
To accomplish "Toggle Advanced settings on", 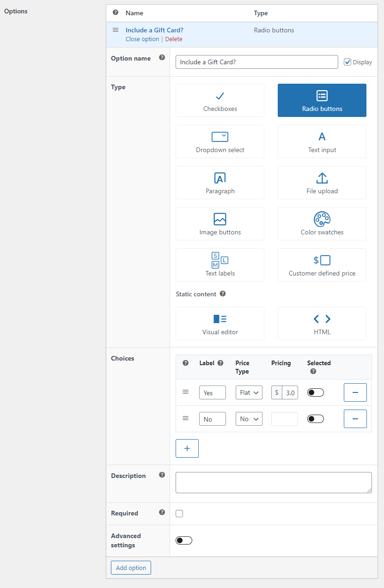I will (184, 540).
